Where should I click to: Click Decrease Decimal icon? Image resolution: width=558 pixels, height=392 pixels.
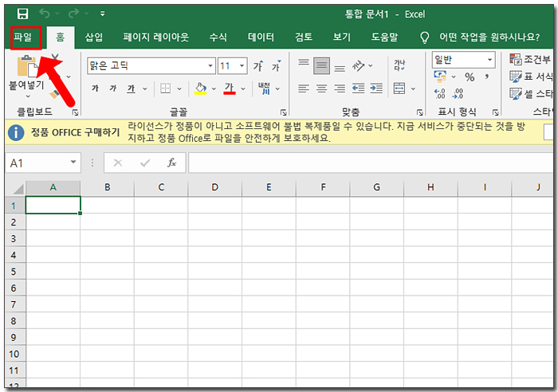click(458, 94)
